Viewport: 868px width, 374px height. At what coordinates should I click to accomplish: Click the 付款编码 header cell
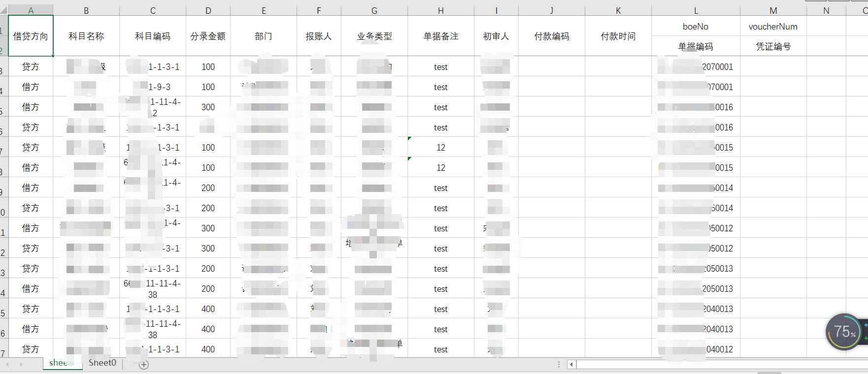pos(552,36)
